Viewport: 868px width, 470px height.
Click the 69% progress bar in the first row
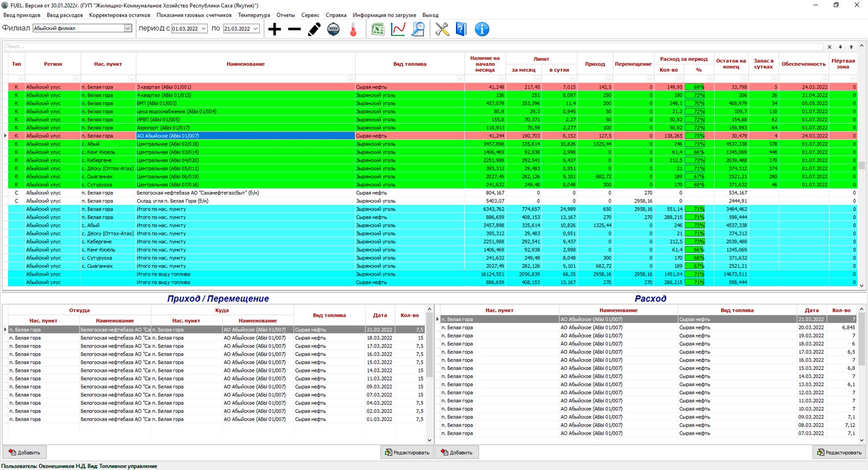(x=694, y=87)
